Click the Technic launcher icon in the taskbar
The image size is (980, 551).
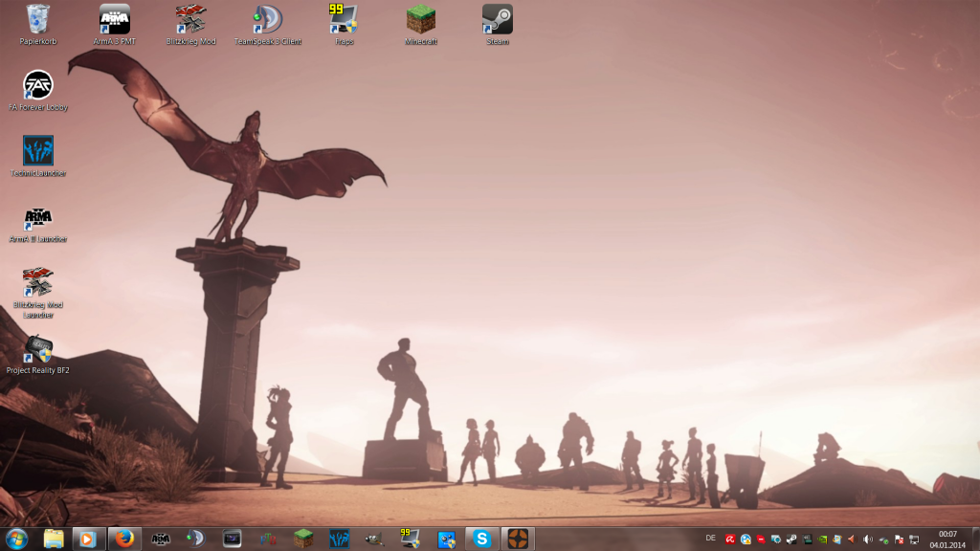coord(340,539)
